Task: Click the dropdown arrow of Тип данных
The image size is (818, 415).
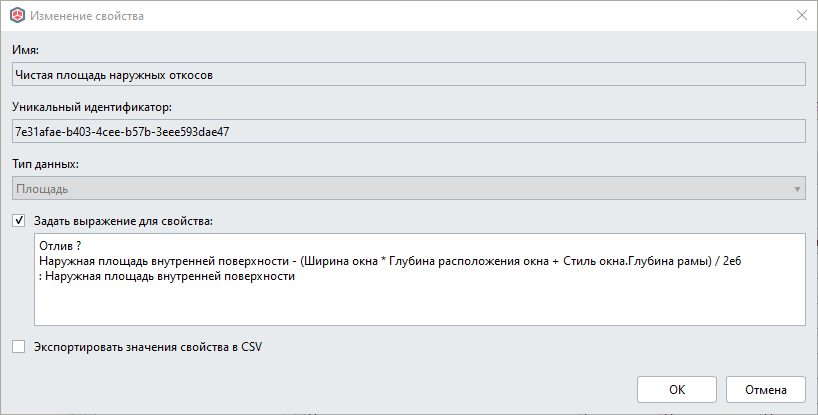Action: click(x=797, y=189)
